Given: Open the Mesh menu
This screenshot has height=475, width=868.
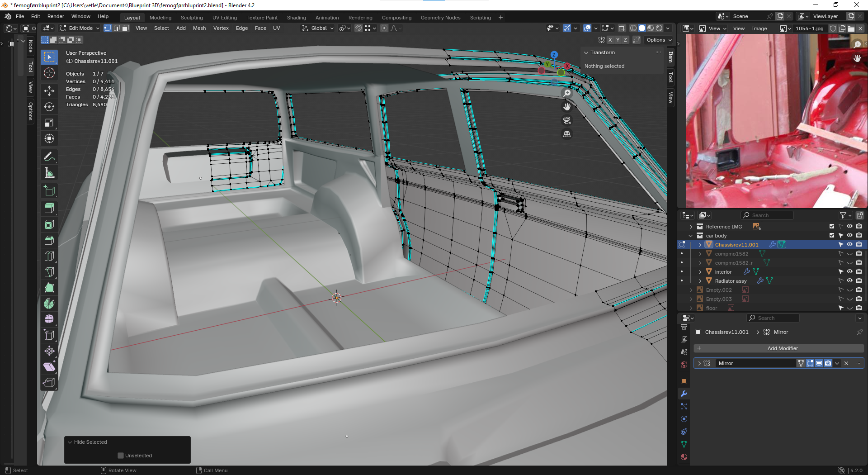Looking at the screenshot, I should point(199,28).
